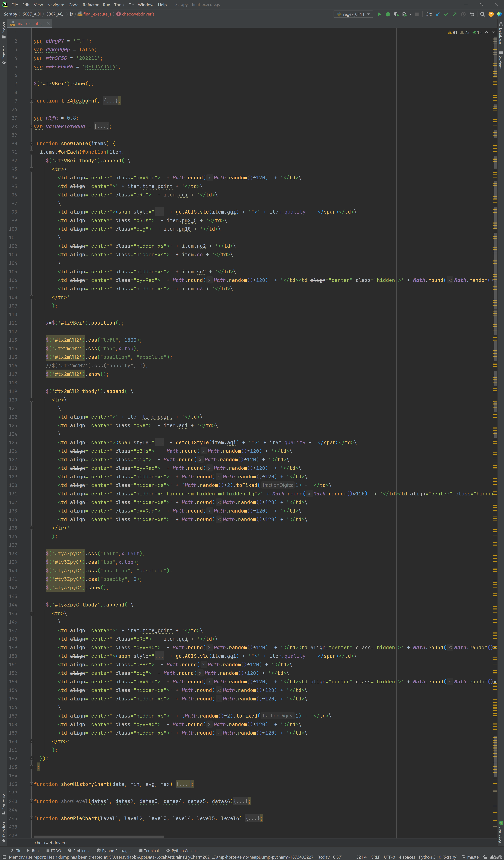Run with coverage shield icon

(396, 14)
